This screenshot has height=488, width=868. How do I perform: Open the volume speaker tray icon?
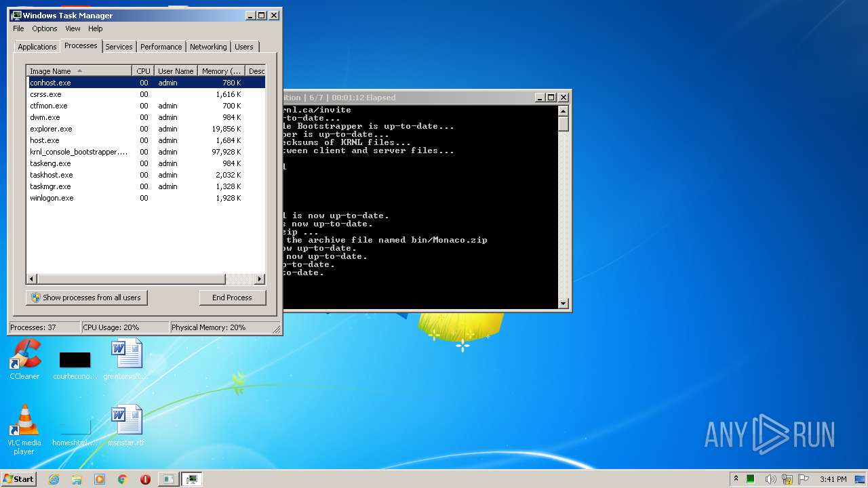(x=770, y=479)
